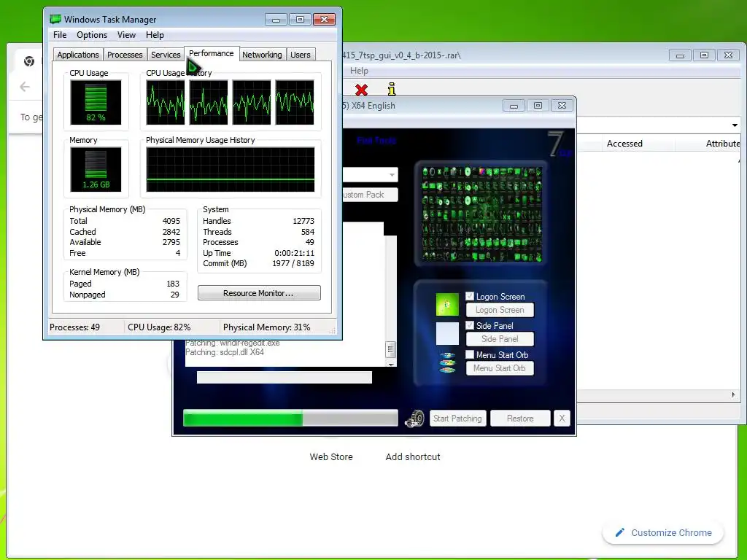Screen dimensions: 747x560
Task: Open the View menu in Task Manager
Action: (126, 35)
